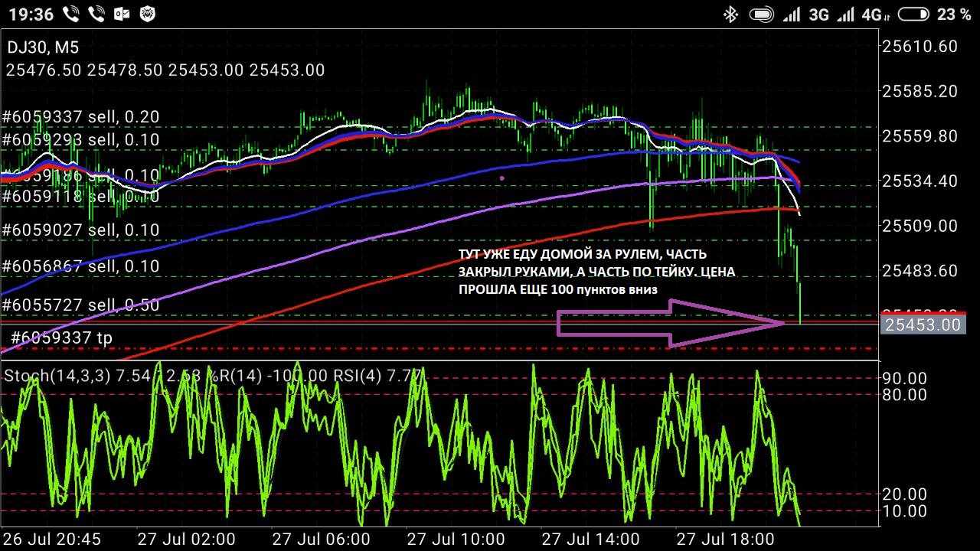The image size is (980, 551).
Task: Select order #6059027 sell, 0.10
Action: 80,230
